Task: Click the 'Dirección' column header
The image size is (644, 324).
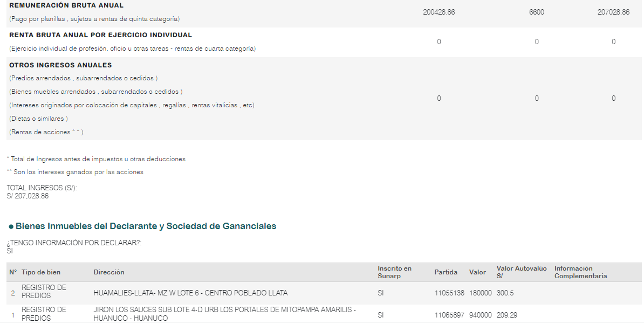Action: pyautogui.click(x=109, y=272)
